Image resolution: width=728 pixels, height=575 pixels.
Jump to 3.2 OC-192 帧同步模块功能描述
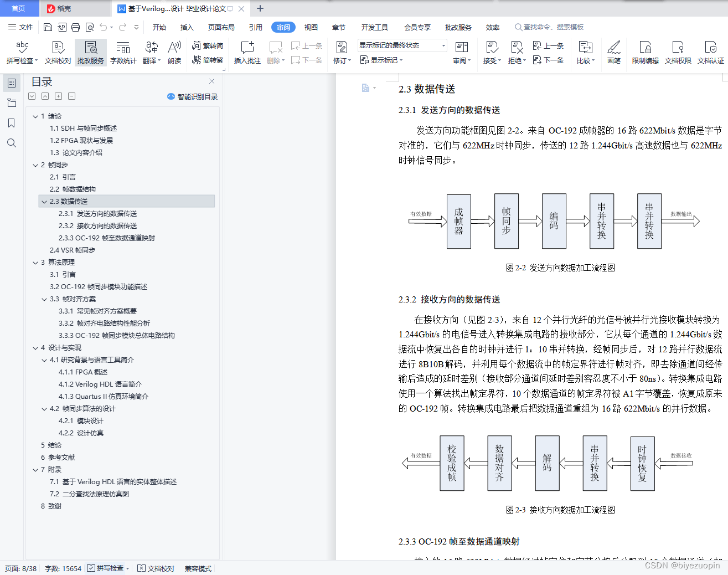tap(99, 287)
